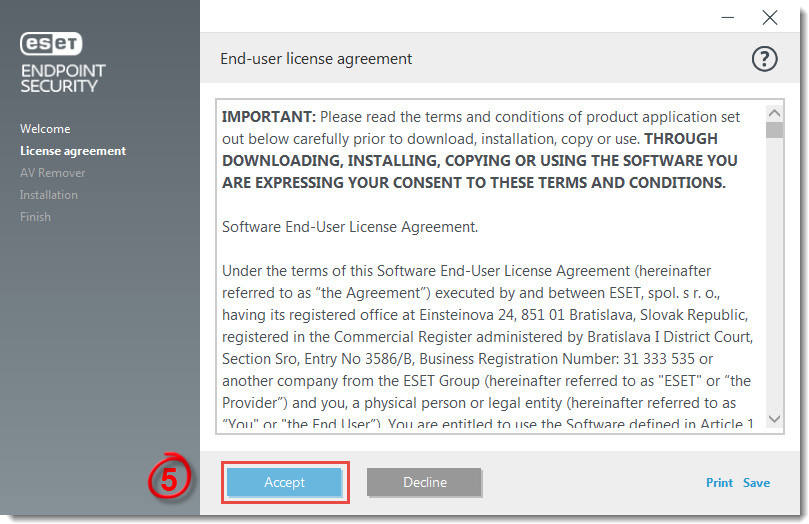Decline the license agreement
Viewport: 809px width, 524px height.
(425, 482)
